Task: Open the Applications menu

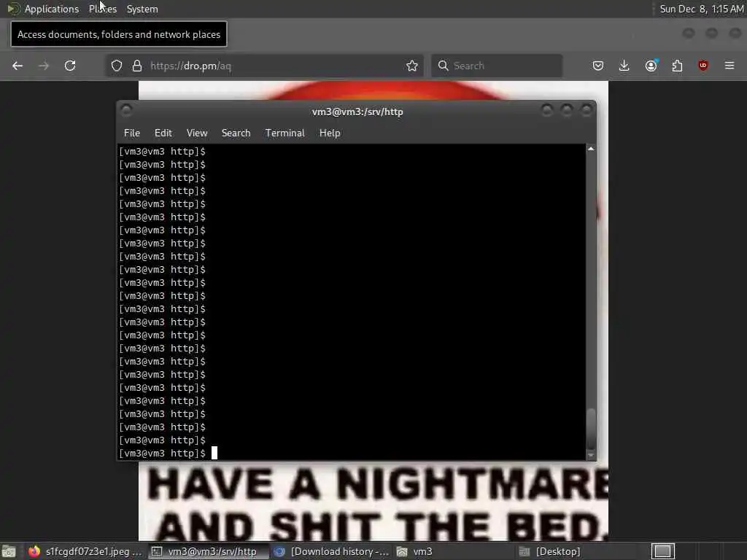Action: click(x=52, y=9)
